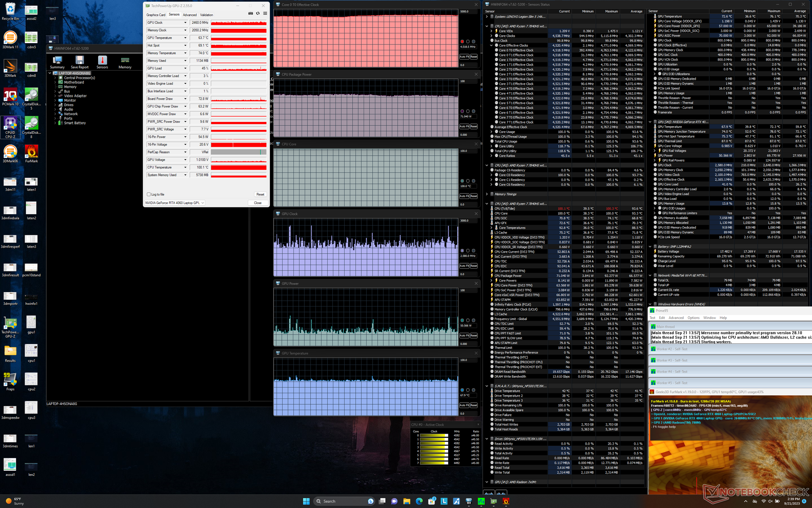Open the NVIDIA GeForce RTX 4060 GPU selector

point(175,203)
